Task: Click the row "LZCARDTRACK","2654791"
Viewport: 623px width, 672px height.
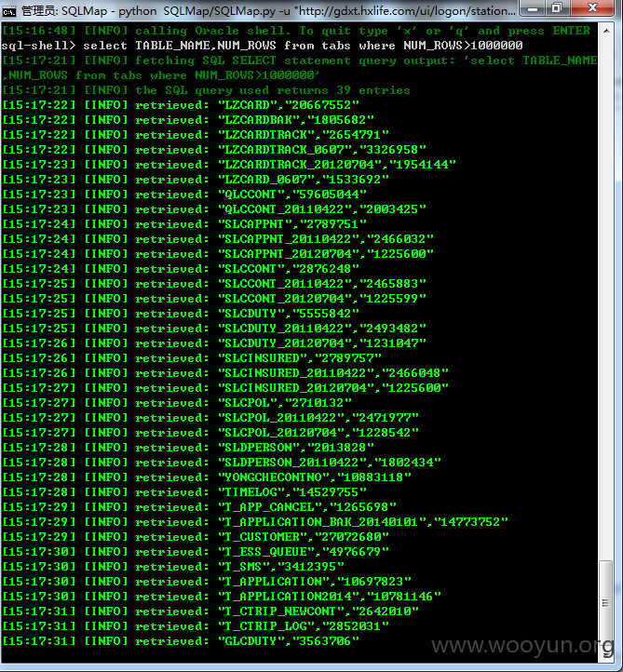Action: tap(195, 135)
